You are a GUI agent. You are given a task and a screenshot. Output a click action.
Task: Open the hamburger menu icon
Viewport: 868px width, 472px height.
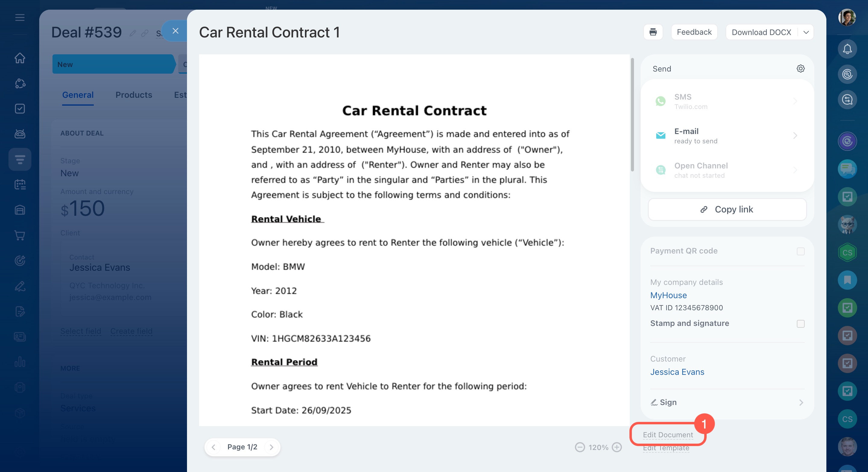coord(20,18)
